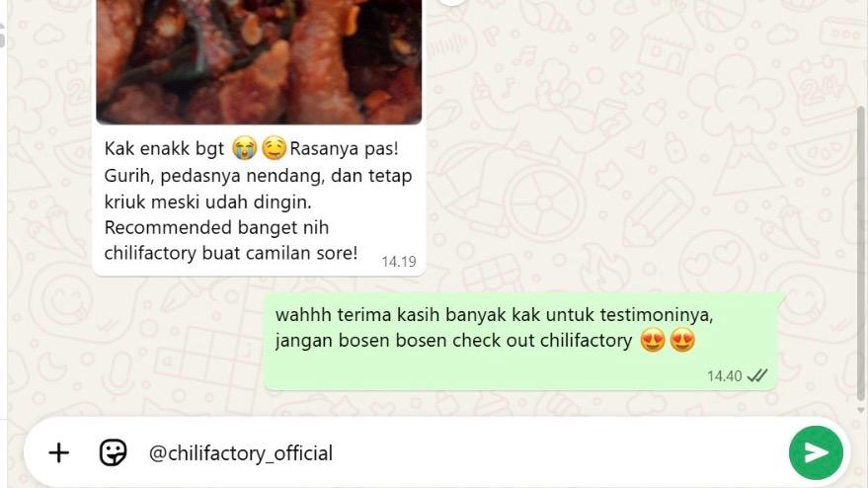868x488 pixels.
Task: Click the second heart-eyes emoji
Action: [682, 340]
